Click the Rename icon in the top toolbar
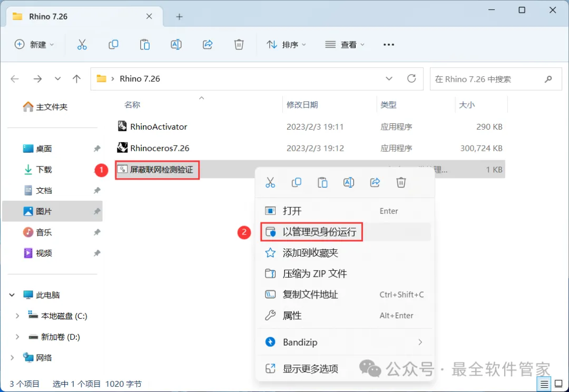Image resolution: width=569 pixels, height=392 pixels. tap(176, 45)
